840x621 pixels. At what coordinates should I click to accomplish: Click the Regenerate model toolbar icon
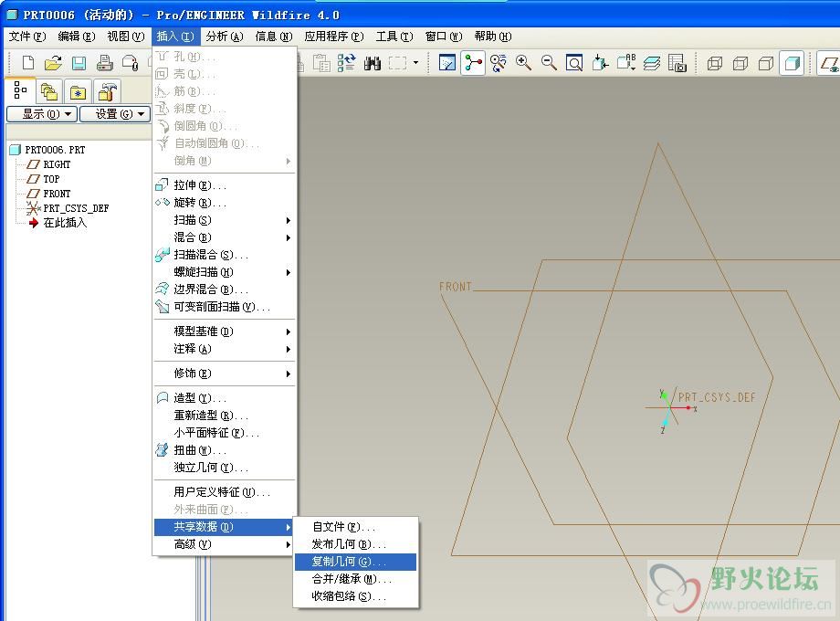tap(347, 63)
